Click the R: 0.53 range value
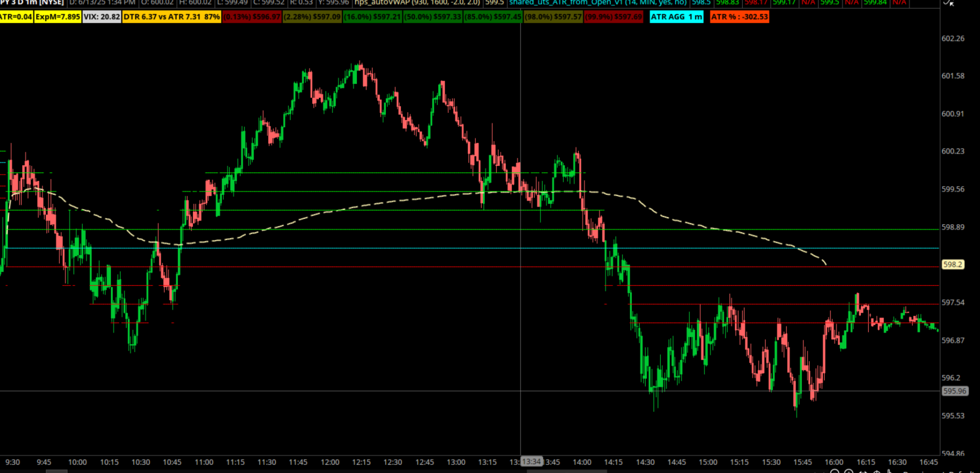 (x=301, y=3)
